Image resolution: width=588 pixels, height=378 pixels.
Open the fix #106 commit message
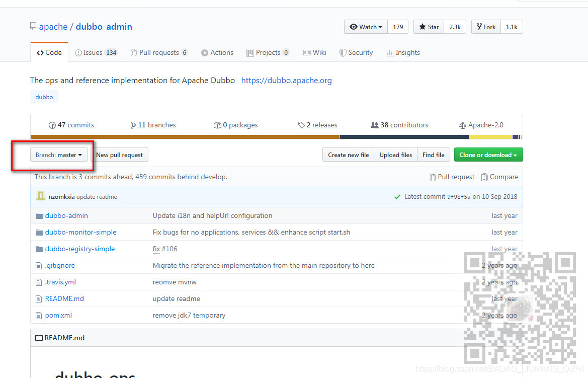coord(165,249)
